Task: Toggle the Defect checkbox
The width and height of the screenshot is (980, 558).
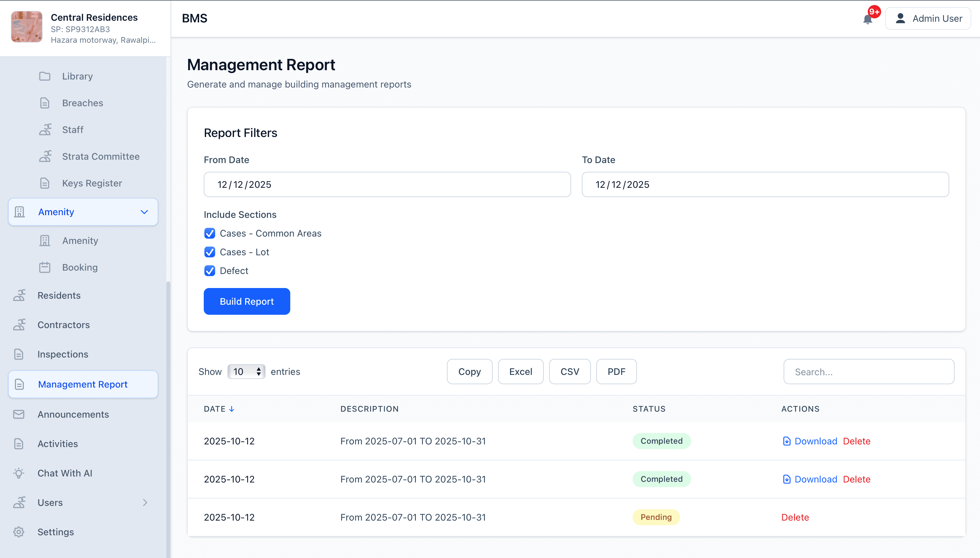Action: coord(209,271)
